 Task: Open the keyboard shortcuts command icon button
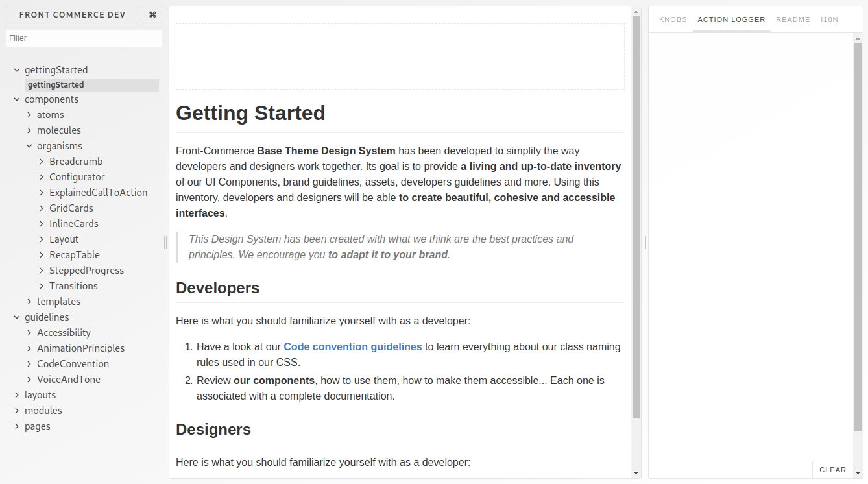click(152, 14)
